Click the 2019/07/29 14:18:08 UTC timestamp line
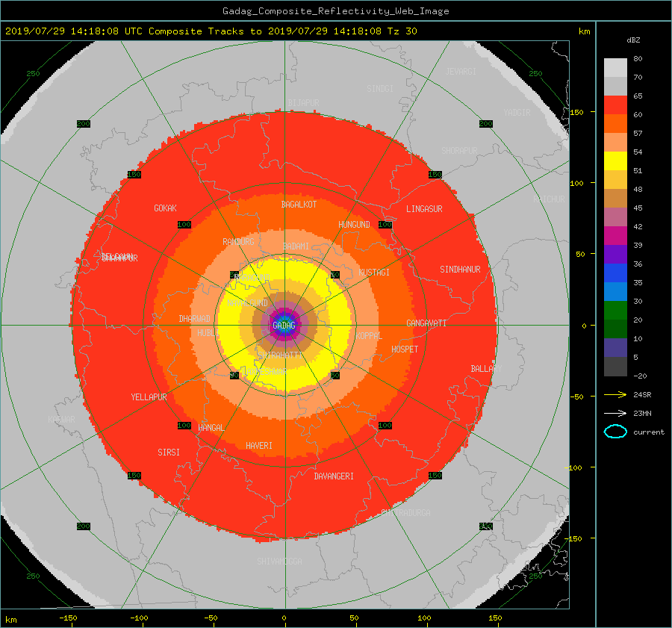672x628 pixels. point(211,31)
